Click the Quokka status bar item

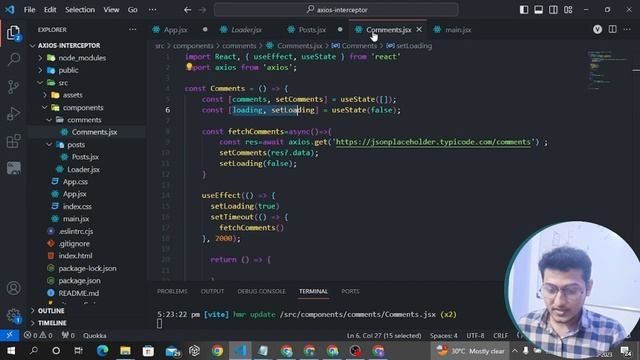(95, 336)
